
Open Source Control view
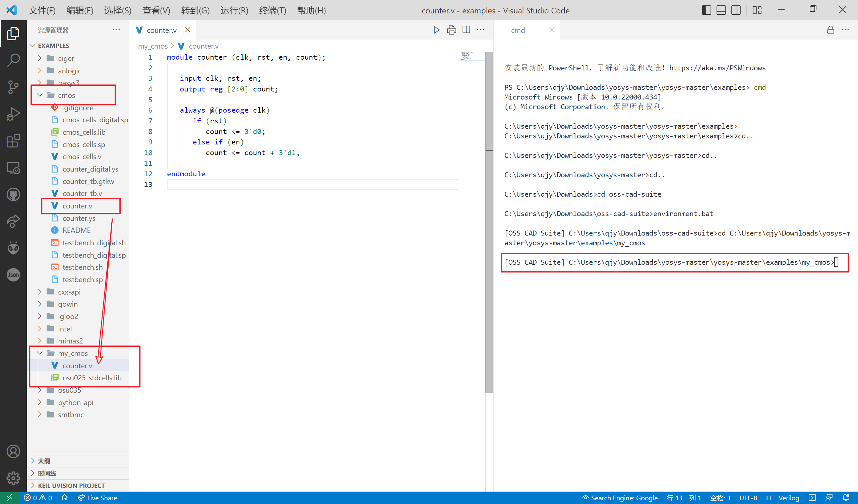point(13,87)
